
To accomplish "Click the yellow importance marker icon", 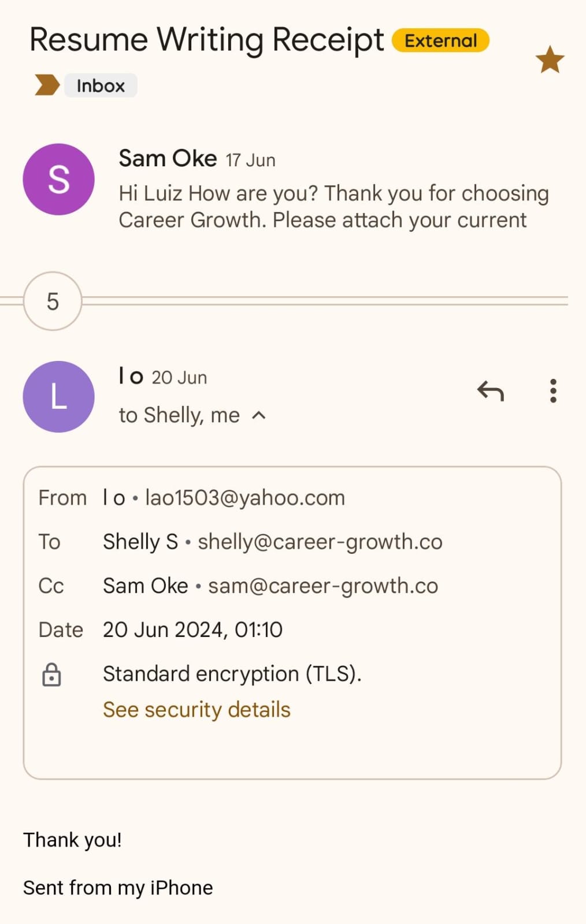I will 47,85.
